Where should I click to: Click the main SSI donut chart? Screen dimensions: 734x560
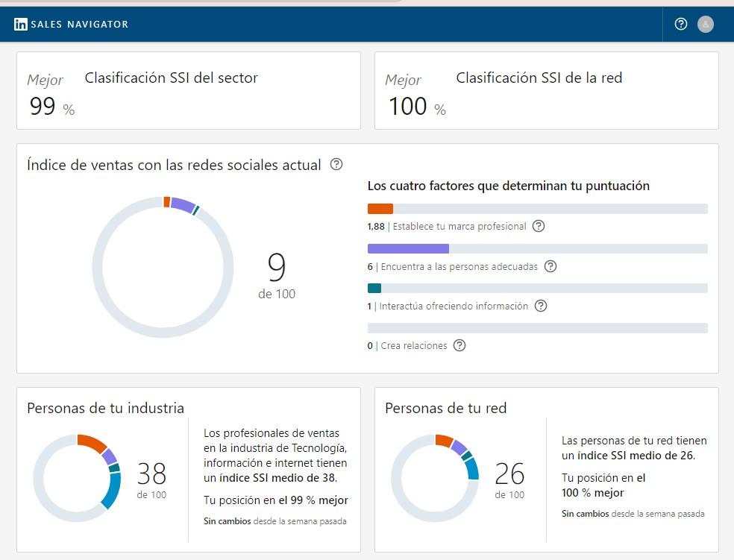pyautogui.click(x=163, y=267)
